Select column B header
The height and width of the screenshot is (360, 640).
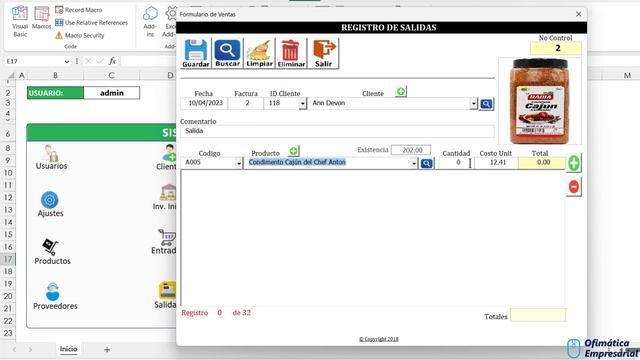coord(56,76)
